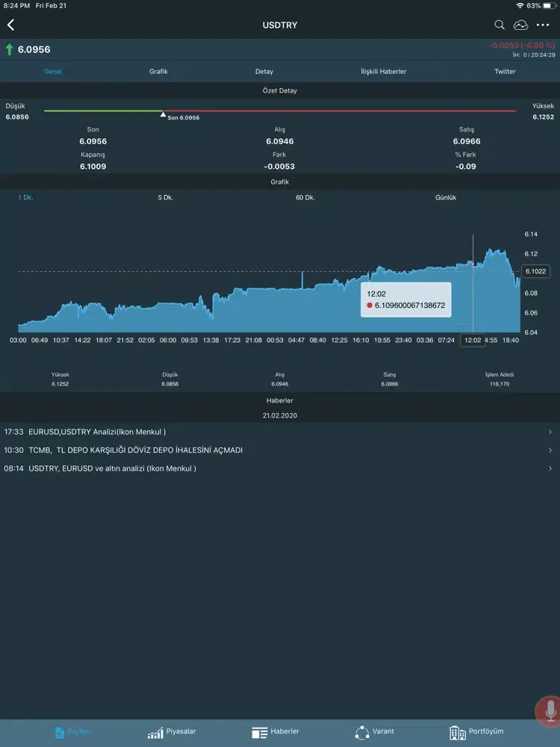Tap the Son value 6.0956
The width and height of the screenshot is (560, 747).
coord(93,141)
